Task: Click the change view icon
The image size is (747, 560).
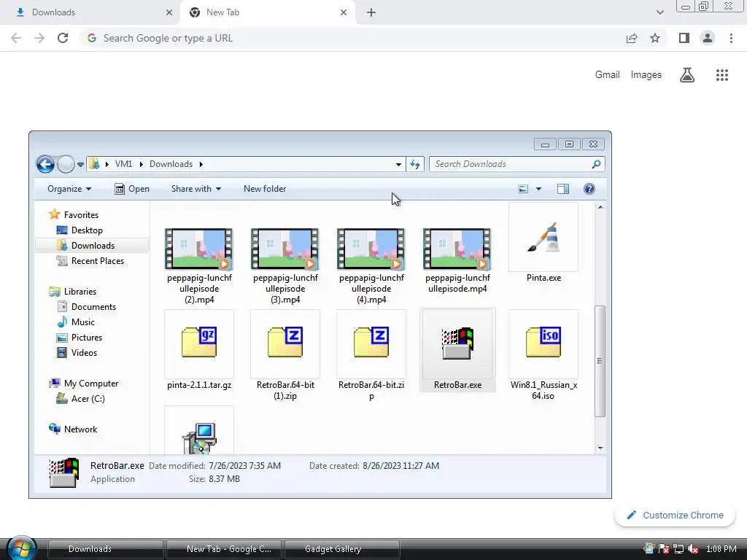Action: [522, 189]
